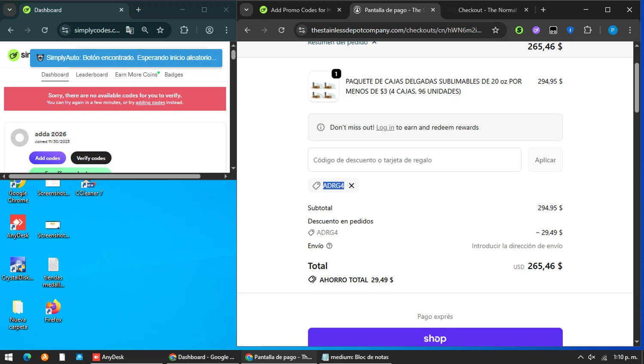Open the Badges tab in SimplyCodes
The height and width of the screenshot is (364, 644).
tap(173, 74)
